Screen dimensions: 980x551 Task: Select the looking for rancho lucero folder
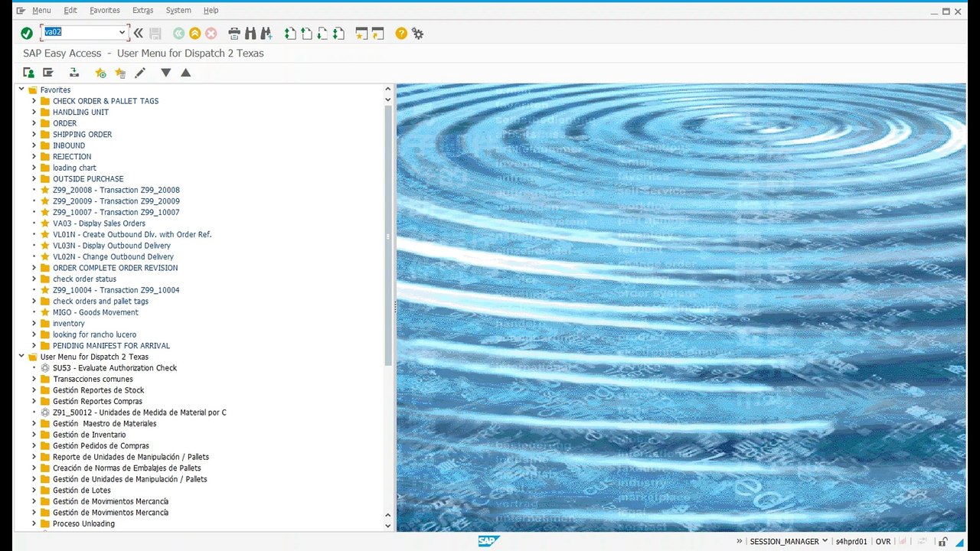click(94, 334)
